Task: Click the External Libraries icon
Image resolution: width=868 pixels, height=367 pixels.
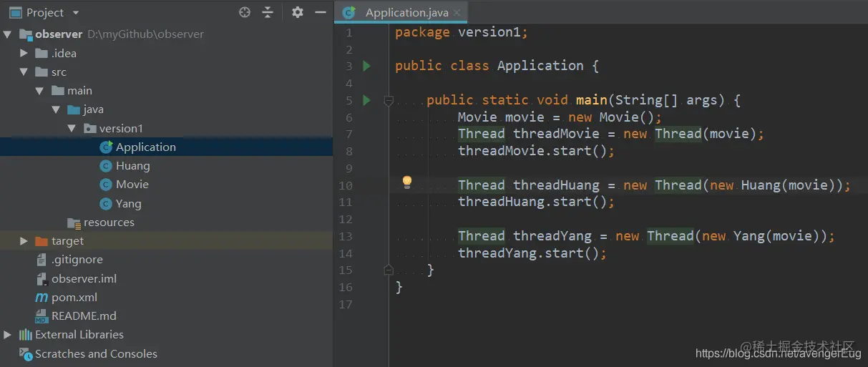Action: coord(26,335)
